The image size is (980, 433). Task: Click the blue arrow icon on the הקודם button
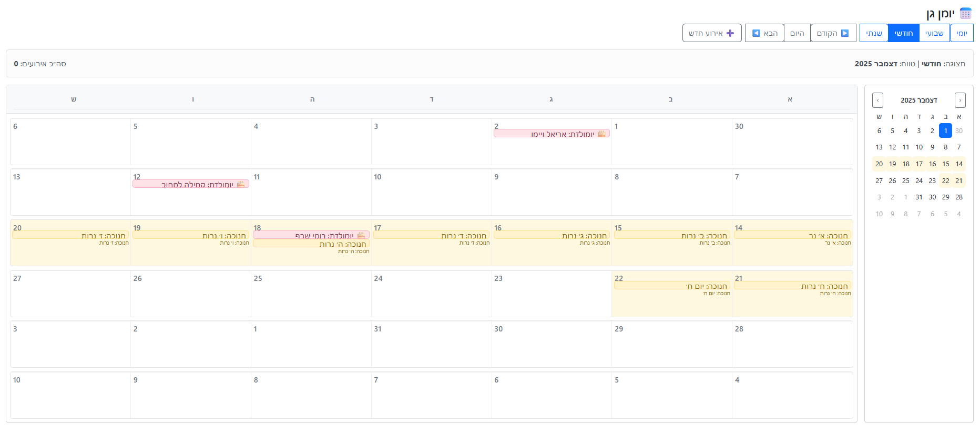[845, 33]
